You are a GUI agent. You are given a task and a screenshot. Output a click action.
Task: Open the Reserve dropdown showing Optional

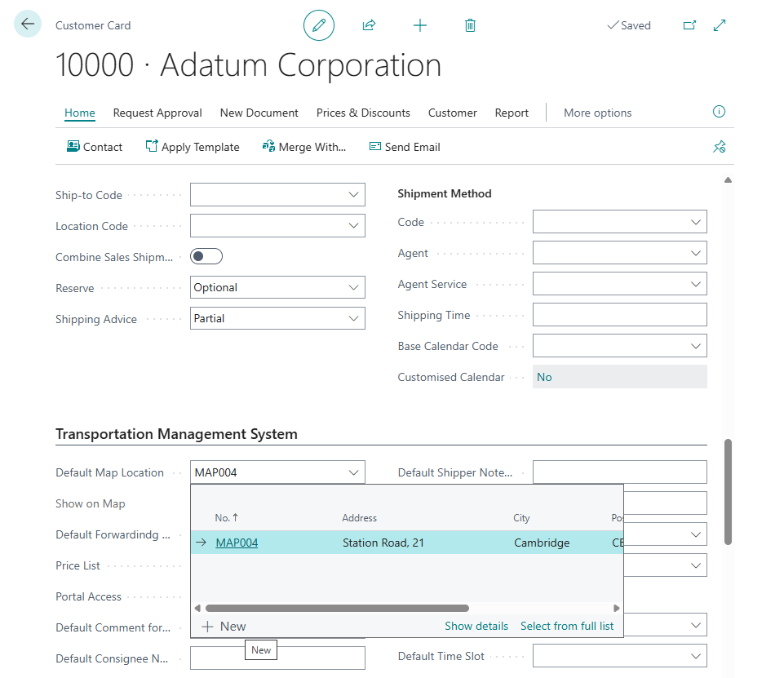[352, 287]
